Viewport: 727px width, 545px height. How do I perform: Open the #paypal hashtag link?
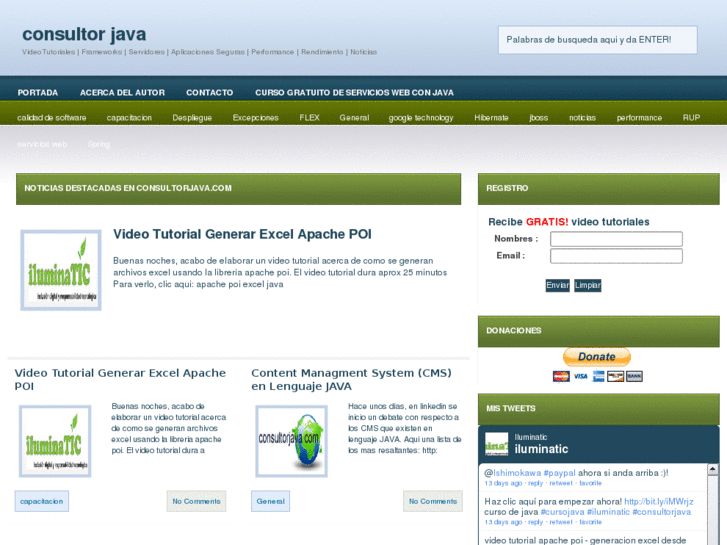(560, 473)
